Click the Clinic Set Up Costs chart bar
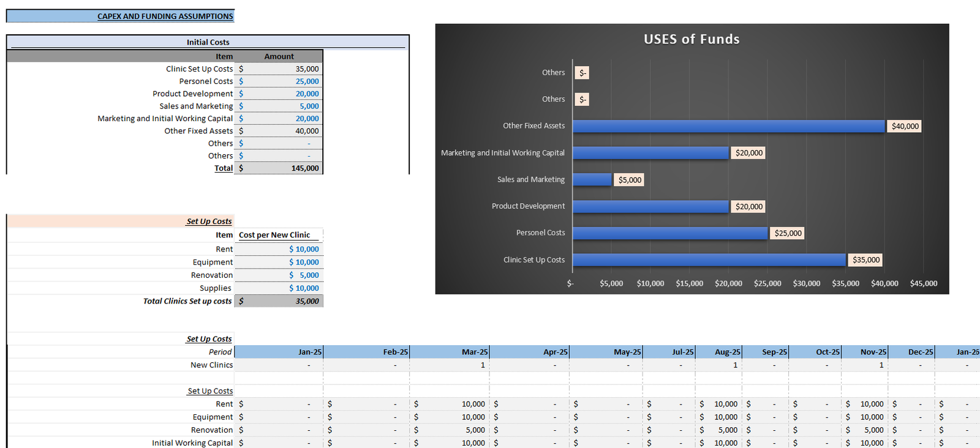Viewport: 980px width, 448px height. [x=709, y=260]
